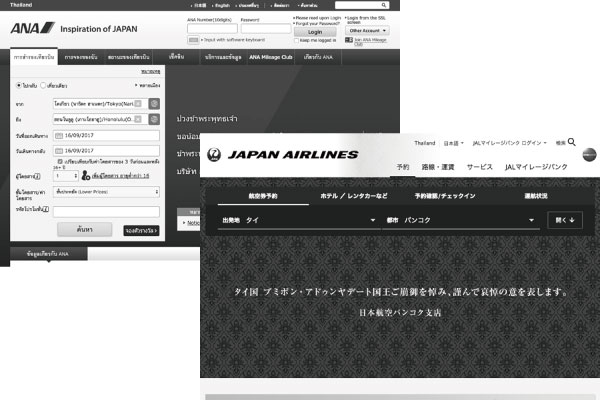The width and height of the screenshot is (600, 400).
Task: Clear the Honolulu destination field with X icon
Action: click(x=138, y=119)
